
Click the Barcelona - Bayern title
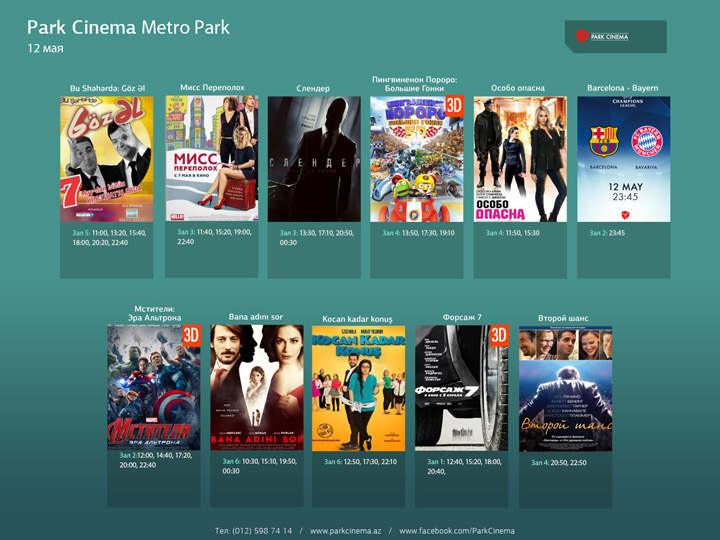point(623,88)
